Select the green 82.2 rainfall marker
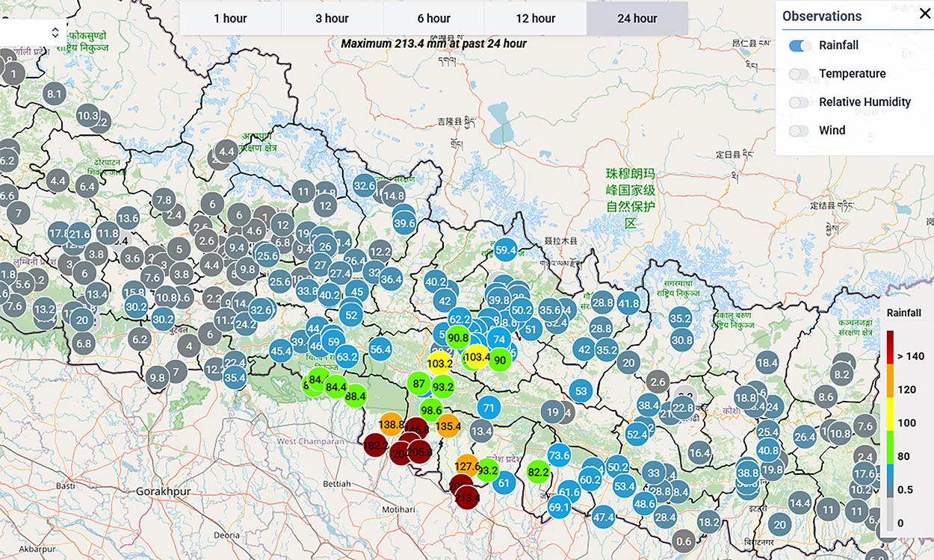The width and height of the screenshot is (934, 560). 539,472
